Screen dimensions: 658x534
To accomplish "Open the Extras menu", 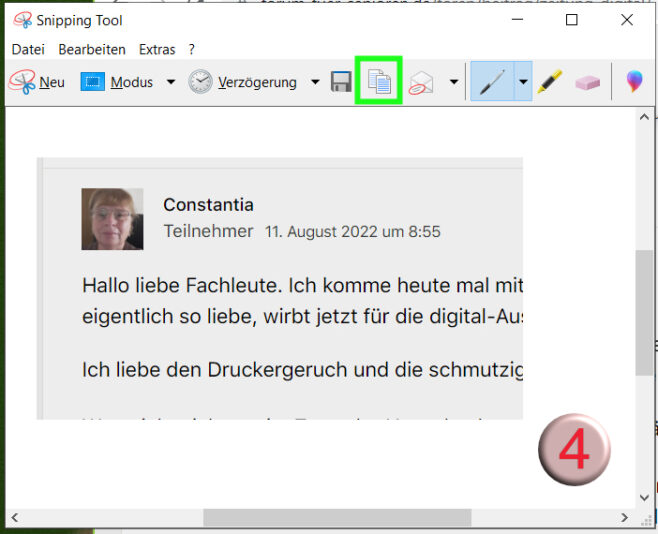I will (157, 49).
